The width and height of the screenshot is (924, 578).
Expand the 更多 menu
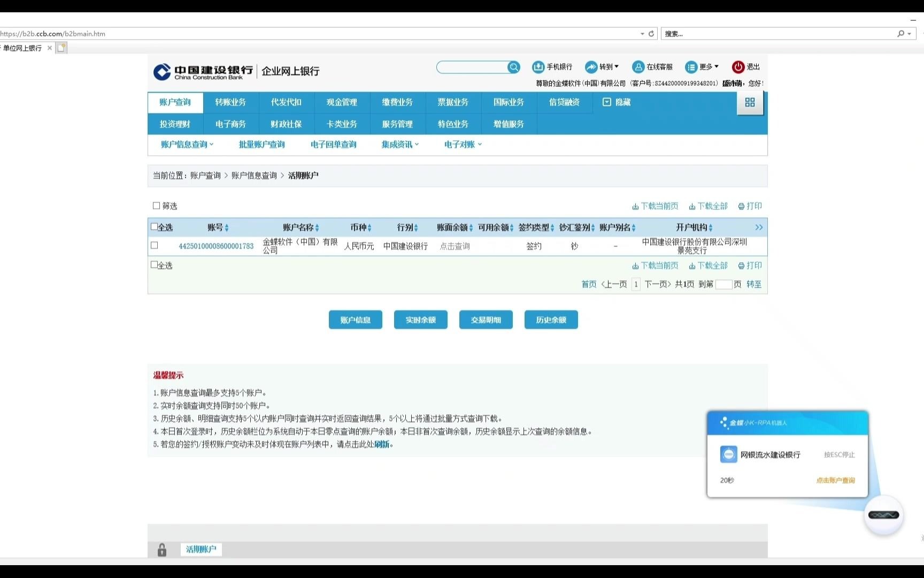(702, 67)
